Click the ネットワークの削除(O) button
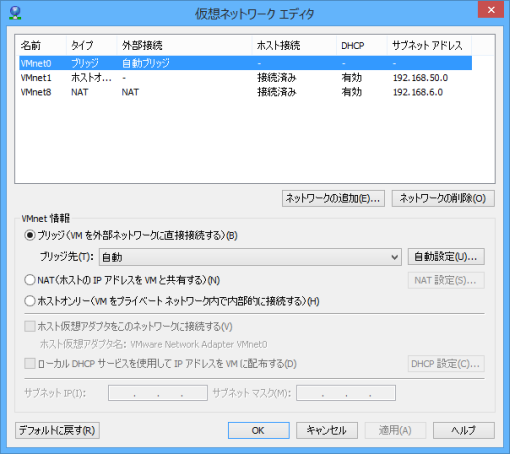Viewport: 510px width, 454px height. (443, 198)
